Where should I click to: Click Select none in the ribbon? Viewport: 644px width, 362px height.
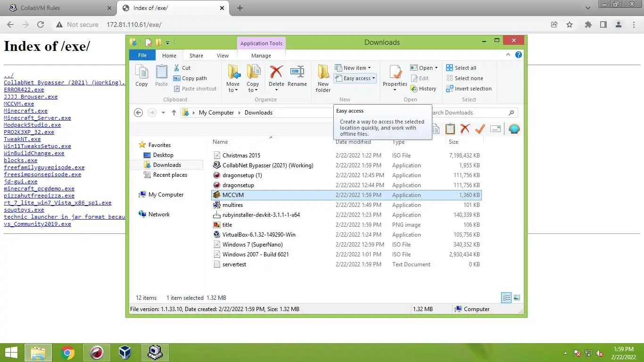[x=464, y=78]
